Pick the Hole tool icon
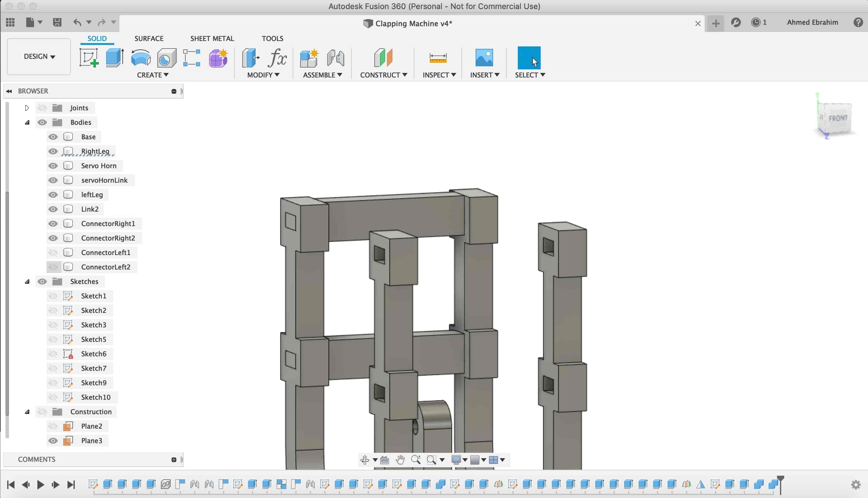 coord(166,58)
